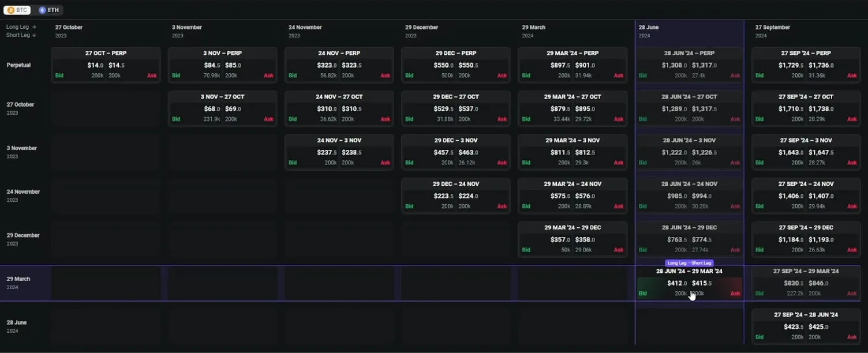This screenshot has width=868, height=353.
Task: Choose the 27 SEP '24 – 24 NOV spread
Action: pos(806,196)
